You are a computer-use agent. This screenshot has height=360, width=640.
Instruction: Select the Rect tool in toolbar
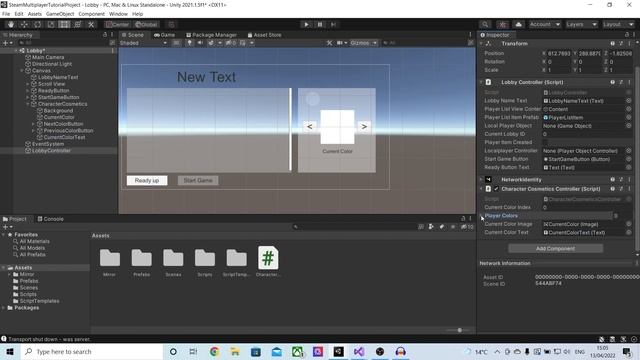tap(64, 24)
